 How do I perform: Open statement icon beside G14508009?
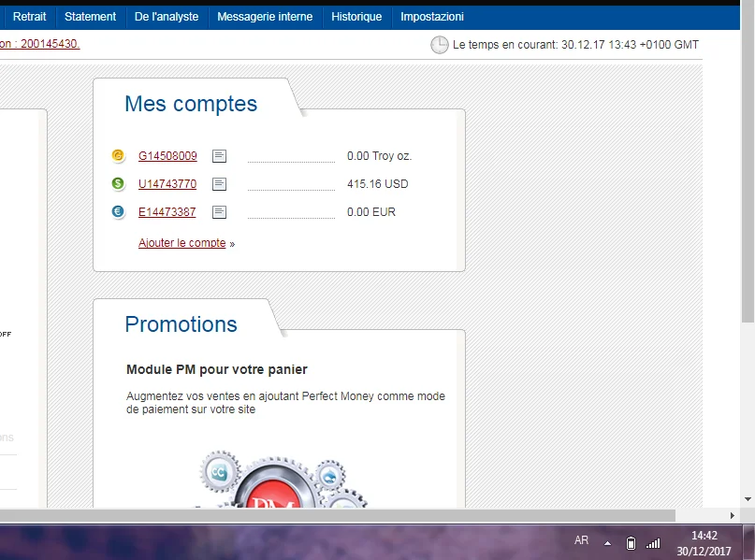click(219, 156)
